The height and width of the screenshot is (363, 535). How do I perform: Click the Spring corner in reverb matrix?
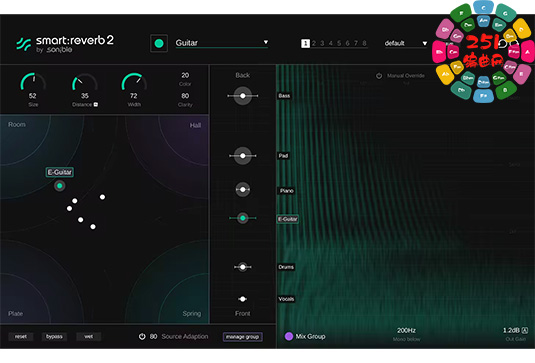click(x=191, y=313)
